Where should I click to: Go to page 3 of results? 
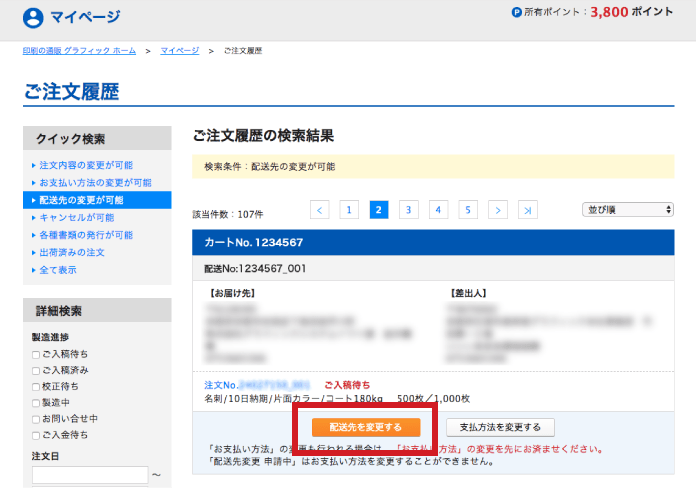coord(409,209)
